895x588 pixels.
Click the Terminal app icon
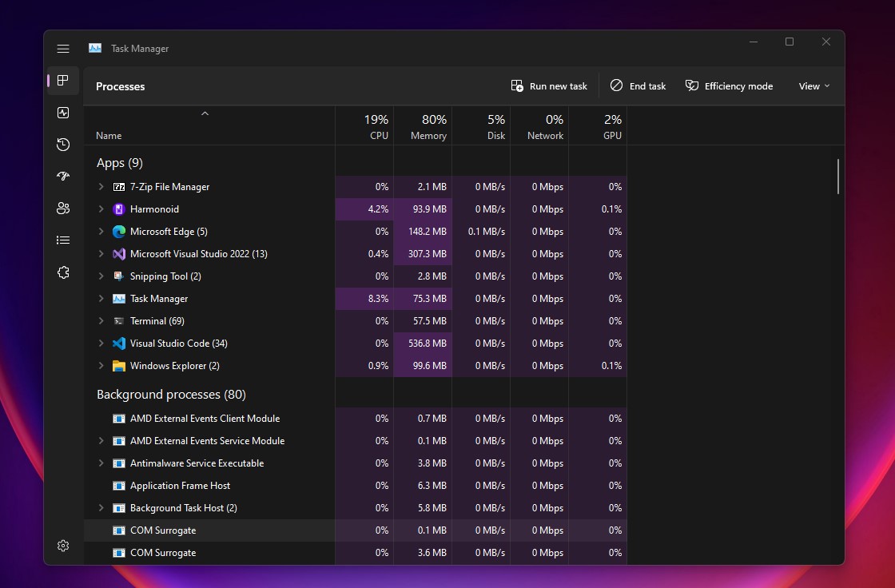pos(119,321)
